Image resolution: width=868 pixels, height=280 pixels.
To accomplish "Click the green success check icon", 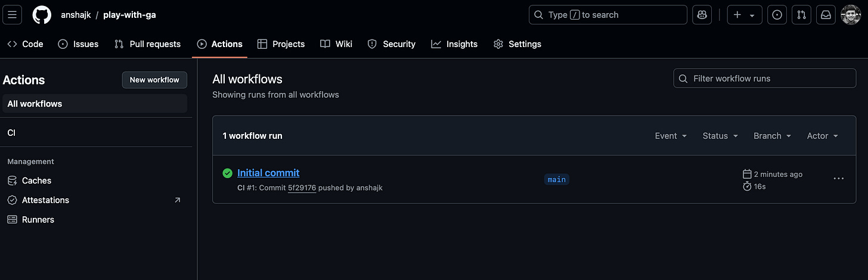I will (227, 173).
